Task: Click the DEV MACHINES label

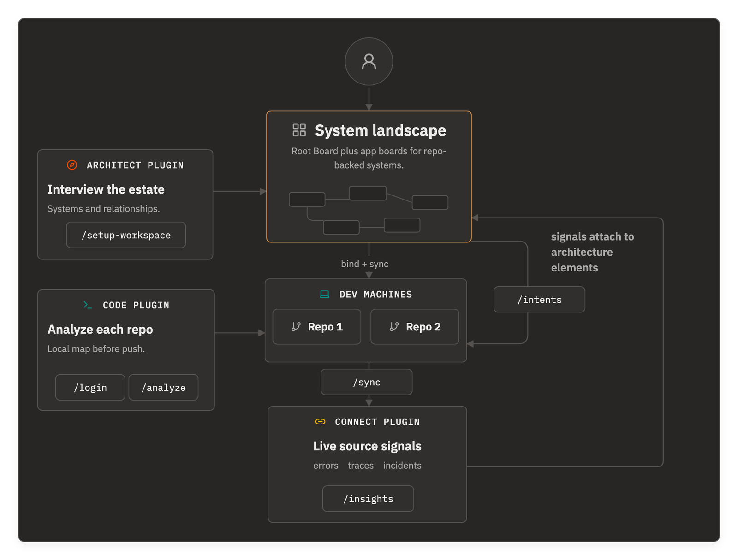Action: tap(376, 294)
